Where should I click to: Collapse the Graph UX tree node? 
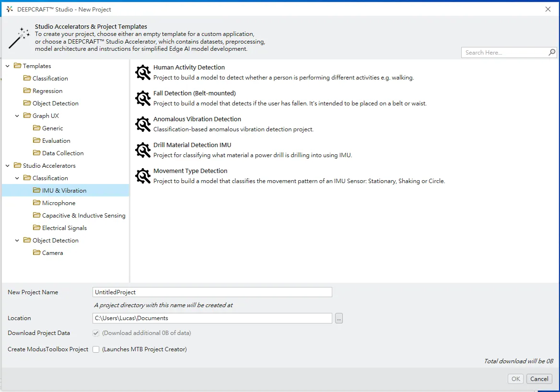pos(17,116)
